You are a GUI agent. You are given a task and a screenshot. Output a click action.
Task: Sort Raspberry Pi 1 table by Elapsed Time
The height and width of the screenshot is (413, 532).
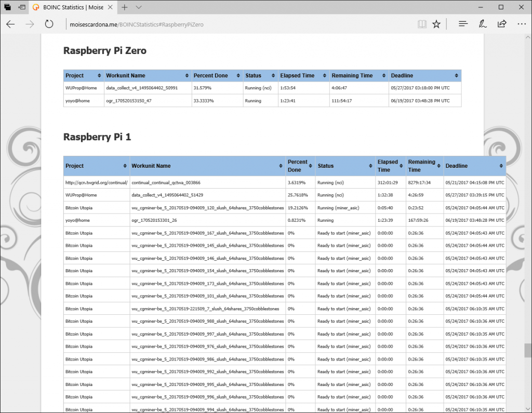(x=391, y=166)
